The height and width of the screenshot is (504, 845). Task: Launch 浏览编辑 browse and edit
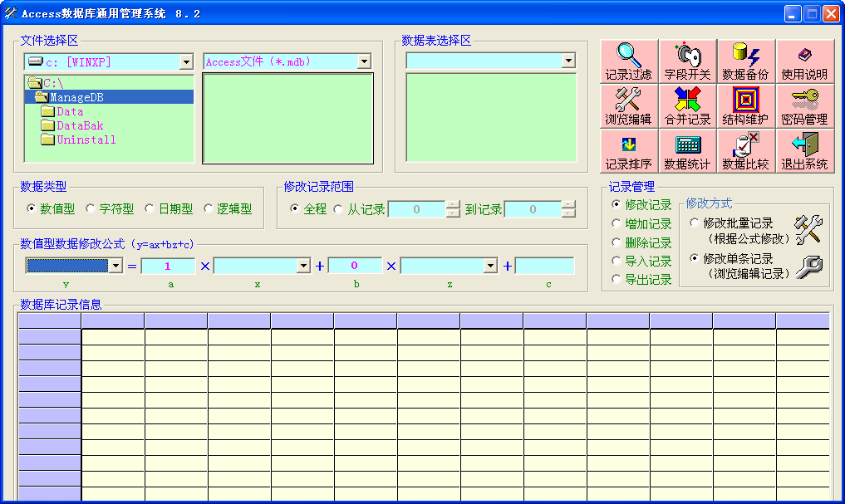629,106
